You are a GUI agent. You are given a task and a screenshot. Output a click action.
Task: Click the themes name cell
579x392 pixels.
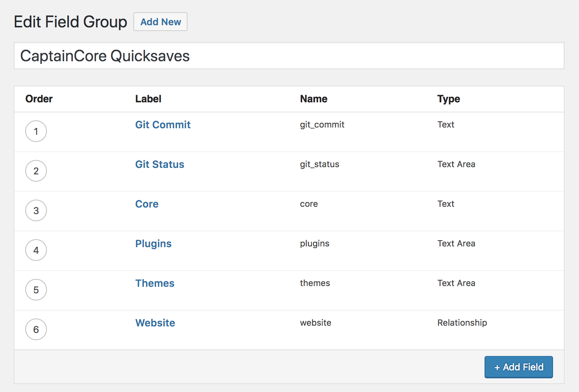pyautogui.click(x=315, y=283)
